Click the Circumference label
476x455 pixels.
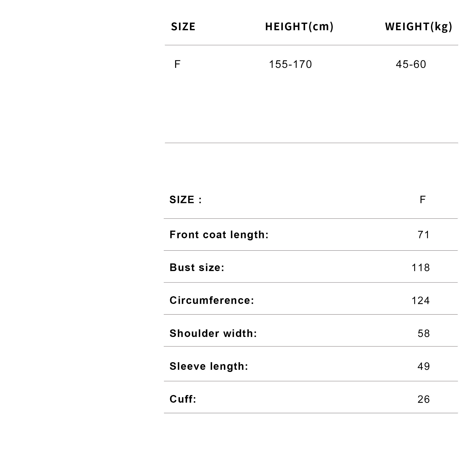[x=212, y=301]
